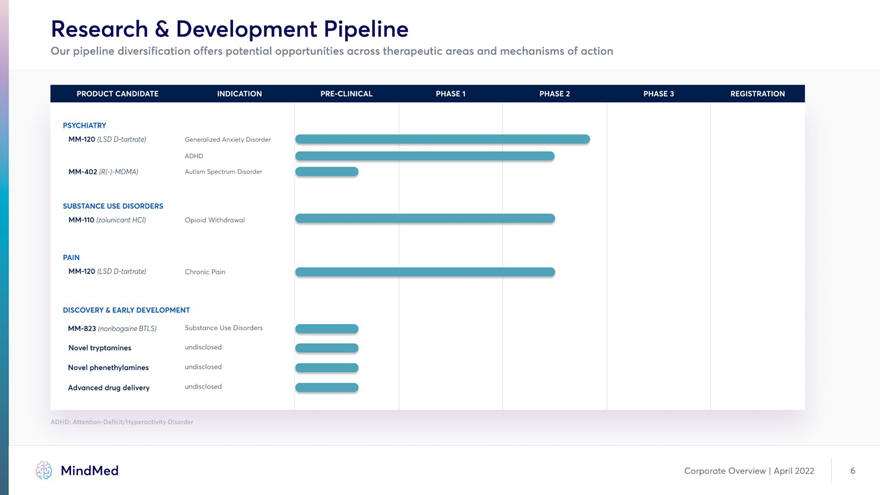880x495 pixels.
Task: Click the Research & Development Pipeline title
Action: 229,28
